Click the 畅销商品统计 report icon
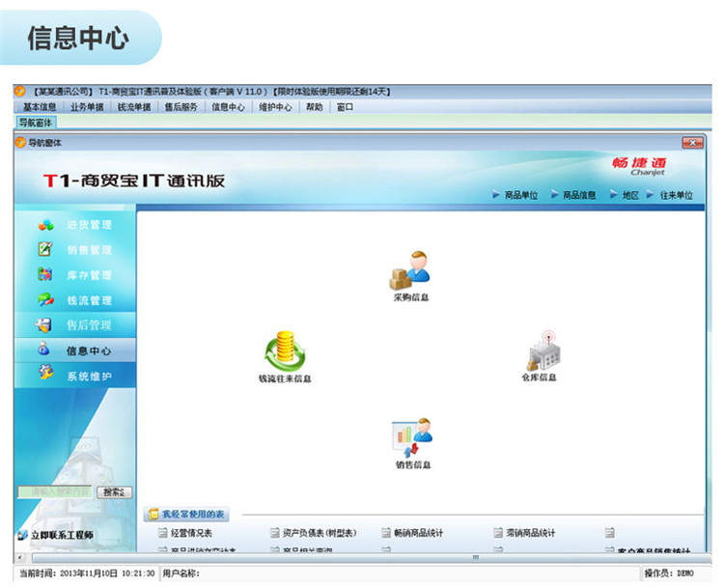724x588 pixels. tap(386, 533)
